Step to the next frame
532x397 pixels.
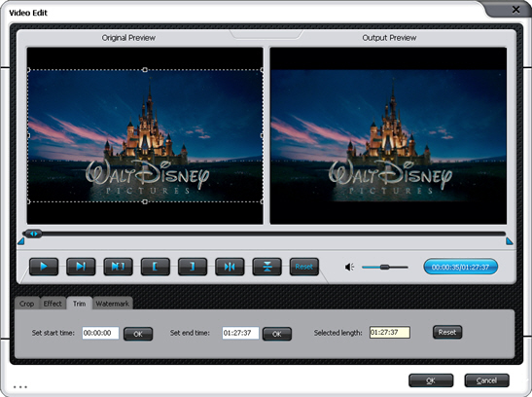[81, 267]
